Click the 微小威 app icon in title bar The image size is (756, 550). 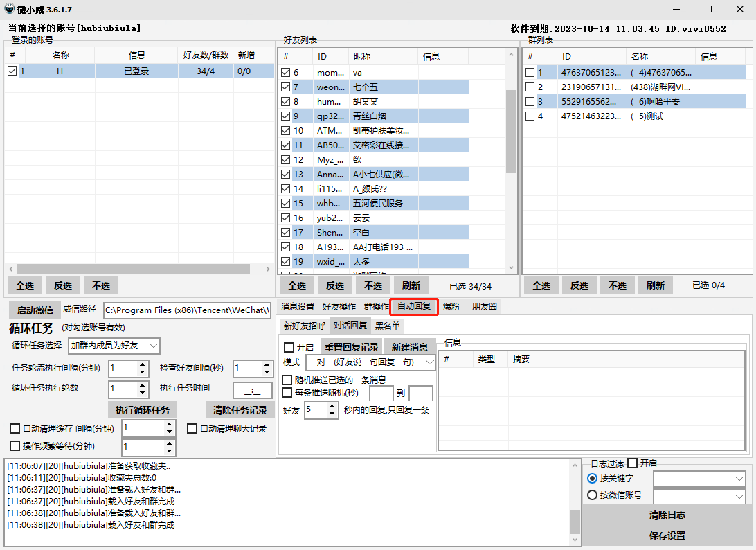(x=10, y=9)
